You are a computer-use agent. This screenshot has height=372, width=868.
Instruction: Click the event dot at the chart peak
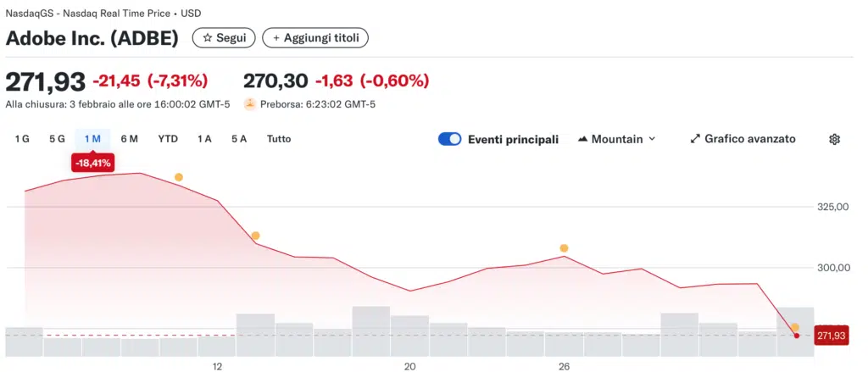[179, 177]
